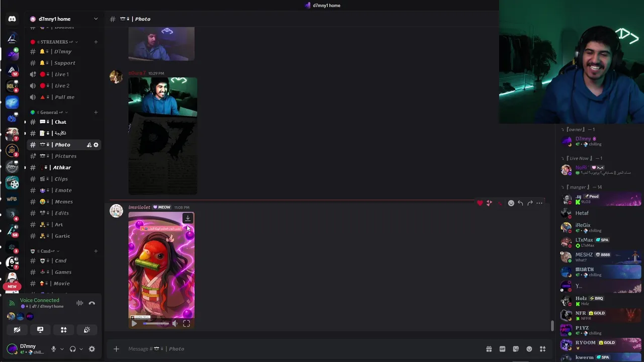Image resolution: width=644 pixels, height=362 pixels.
Task: Open the Movie channel
Action: pos(64,284)
